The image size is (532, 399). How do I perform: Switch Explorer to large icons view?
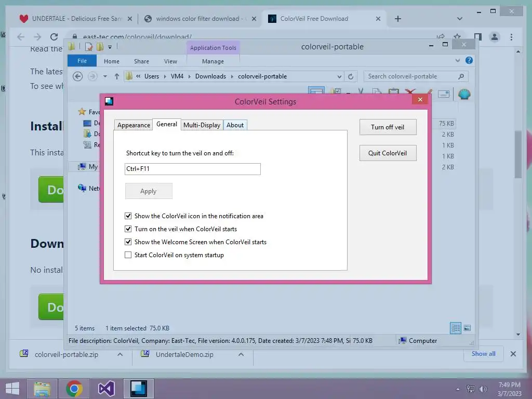pyautogui.click(x=467, y=328)
